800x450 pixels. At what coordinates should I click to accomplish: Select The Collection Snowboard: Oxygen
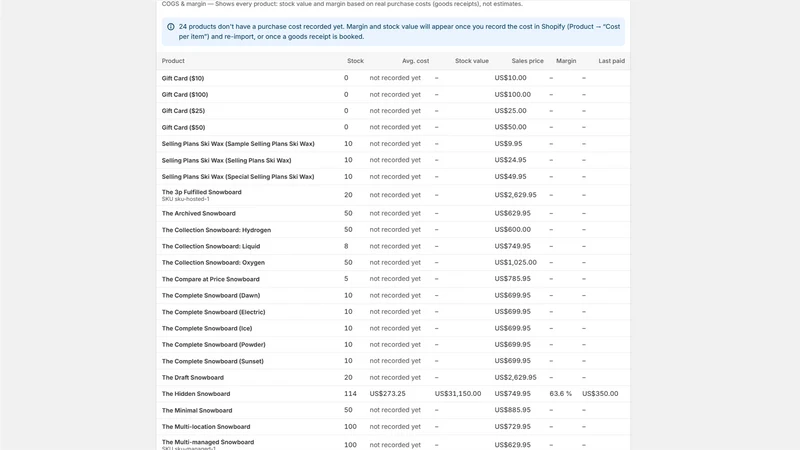tap(213, 262)
